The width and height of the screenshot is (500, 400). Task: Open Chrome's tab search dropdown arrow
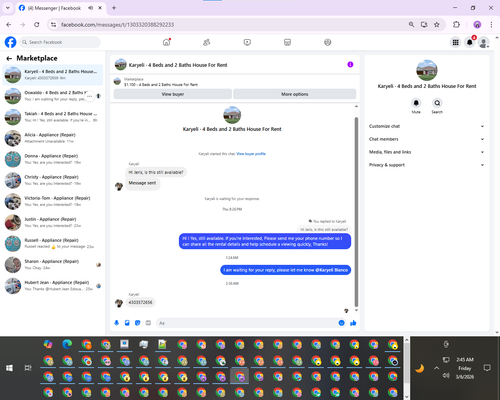click(7, 8)
